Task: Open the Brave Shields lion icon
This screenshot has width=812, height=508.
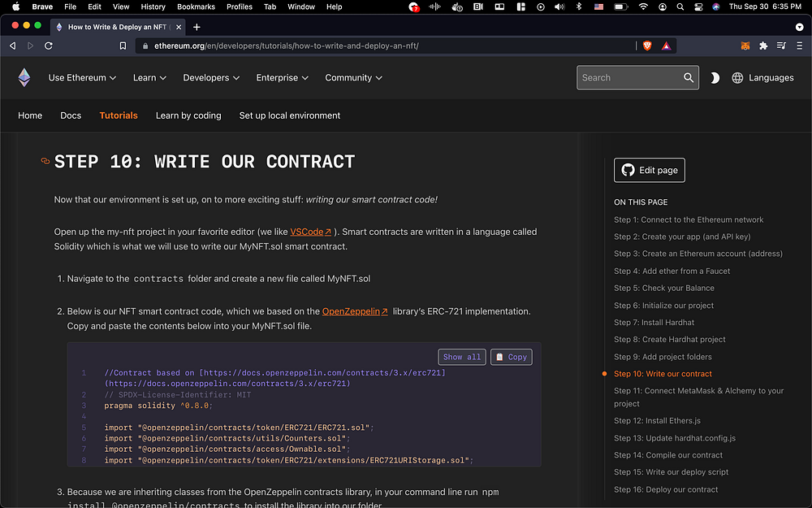Action: (647, 46)
